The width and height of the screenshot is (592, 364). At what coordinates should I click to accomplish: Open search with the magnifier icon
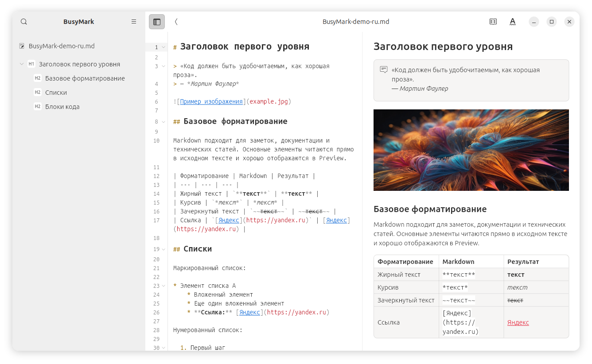pos(24,22)
